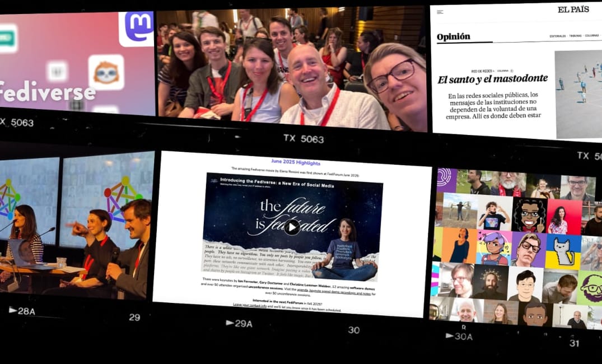This screenshot has height=364, width=602.
Task: Click the purple spiral logo avatar
Action: tap(446, 180)
